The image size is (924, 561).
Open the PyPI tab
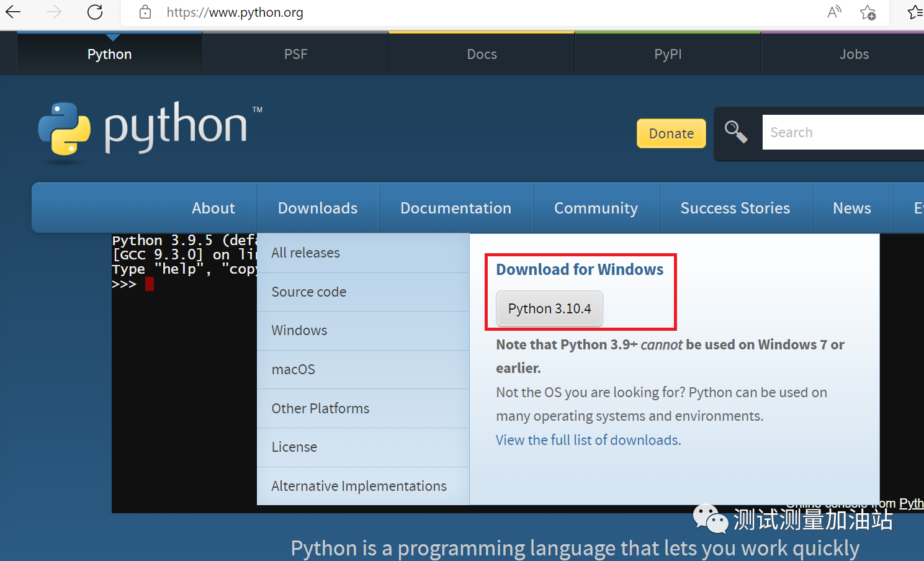pyautogui.click(x=668, y=54)
